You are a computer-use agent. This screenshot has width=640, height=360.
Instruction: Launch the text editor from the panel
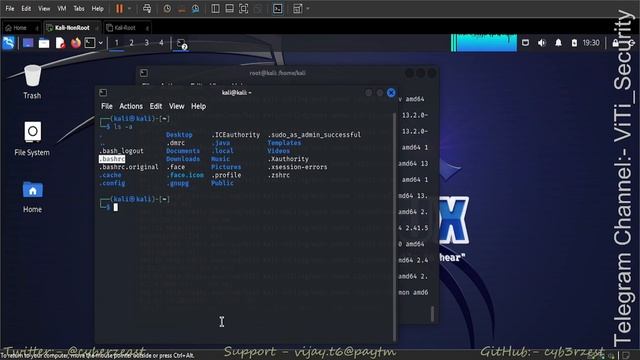(x=60, y=43)
